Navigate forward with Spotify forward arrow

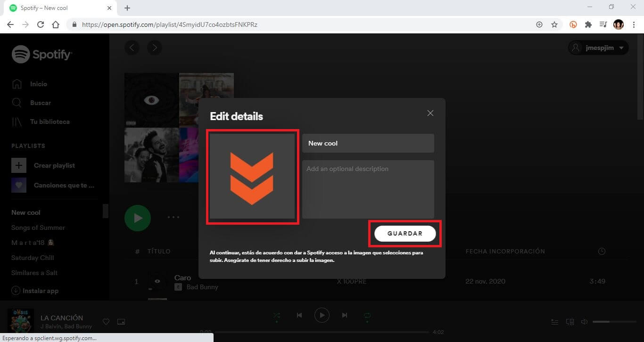[x=155, y=48]
